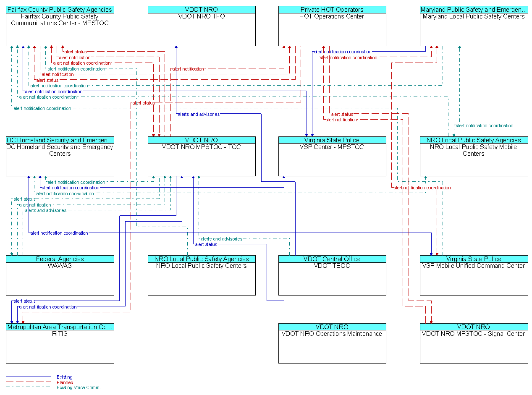The width and height of the screenshot is (532, 395).
Task: Click the HOT Operations Center box
Action: point(332,26)
